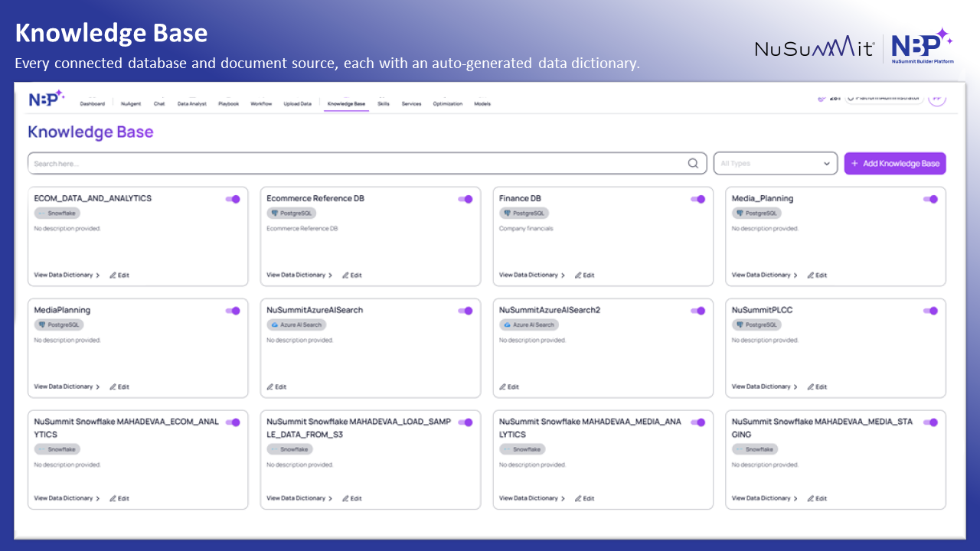Open View Data Dictionary for MAHADEVAA_LOAD_SAMPLE_DATA_FROM_S3

point(299,498)
